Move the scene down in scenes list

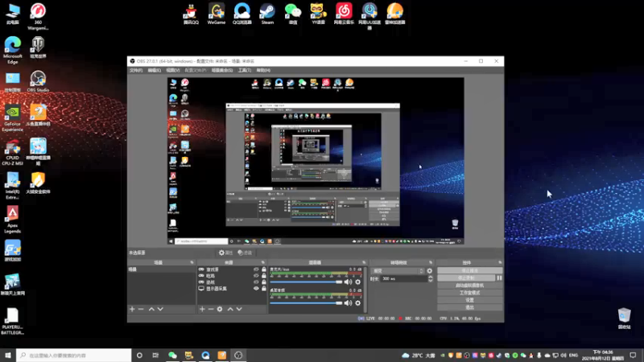tap(160, 309)
